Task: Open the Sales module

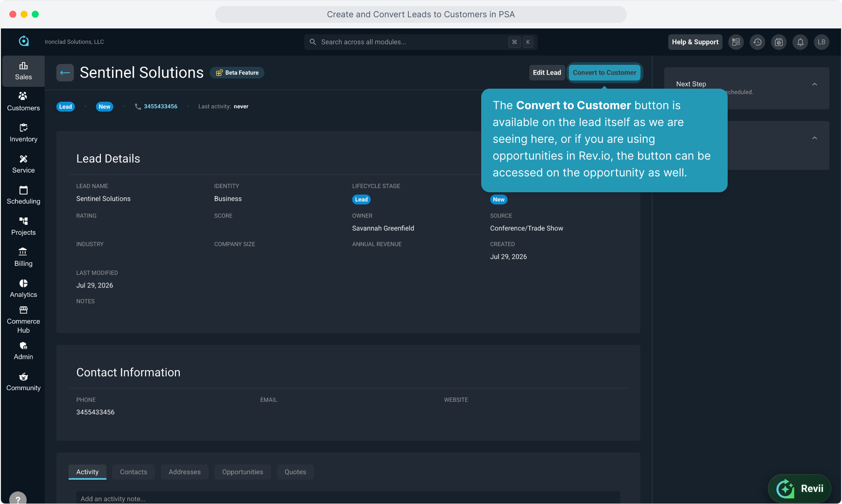Action: click(23, 71)
